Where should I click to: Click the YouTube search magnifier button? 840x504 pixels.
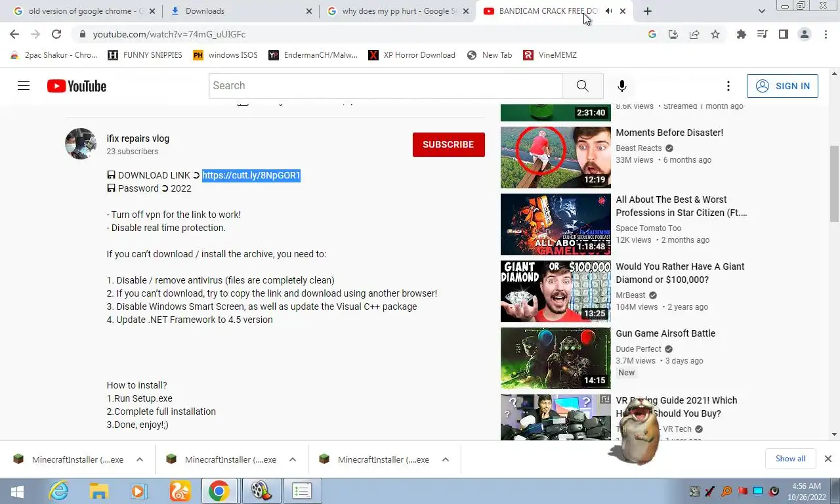pos(582,86)
